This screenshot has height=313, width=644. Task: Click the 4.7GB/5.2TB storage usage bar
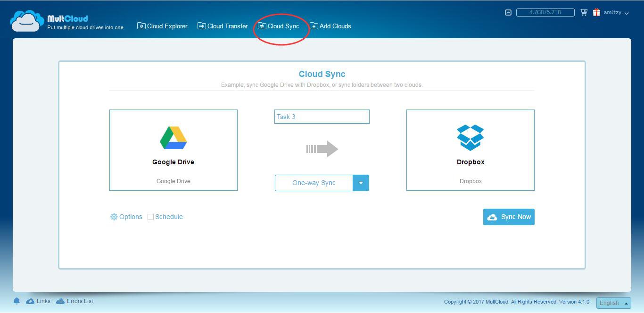pos(545,12)
